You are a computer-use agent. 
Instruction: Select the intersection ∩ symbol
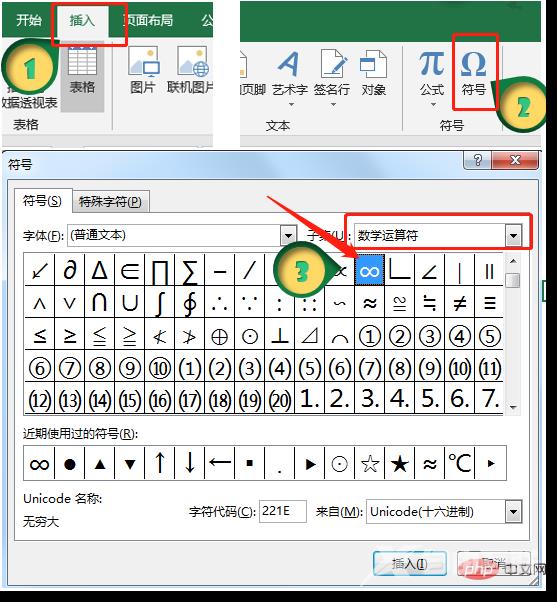point(100,303)
